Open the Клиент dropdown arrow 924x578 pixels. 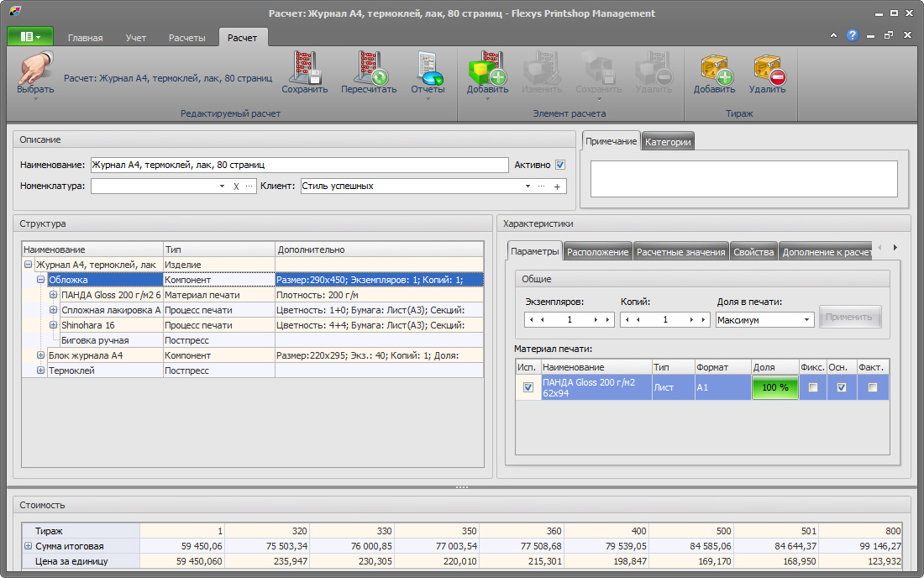tap(528, 187)
